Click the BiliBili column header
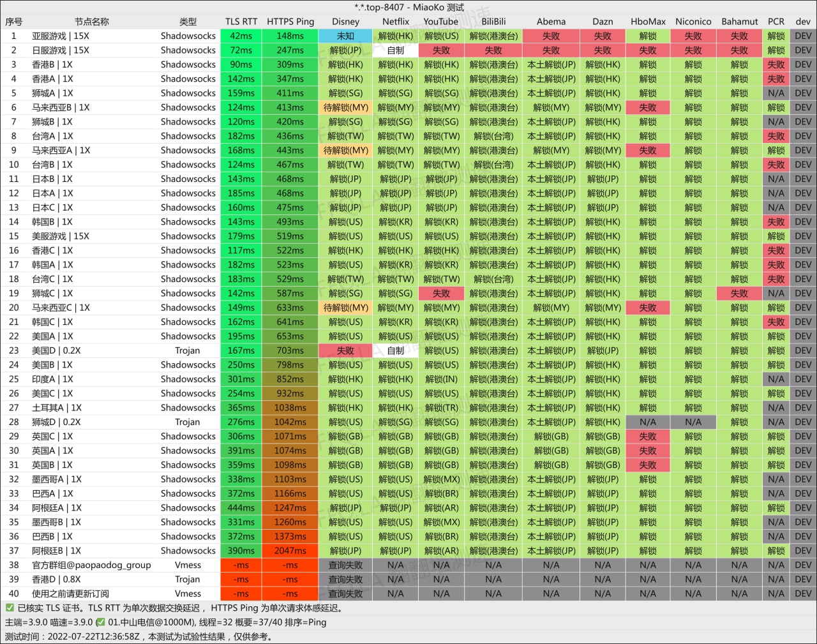 tap(493, 22)
